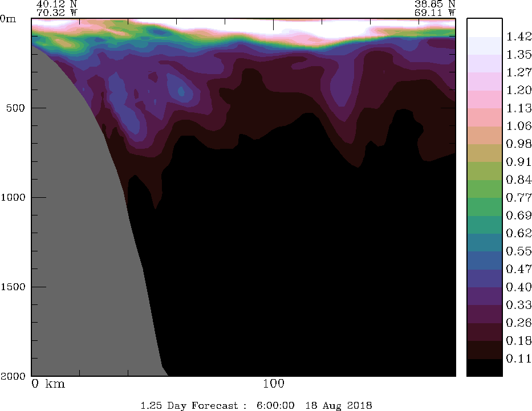Click the 1.27 colorbar label

[x=519, y=72]
